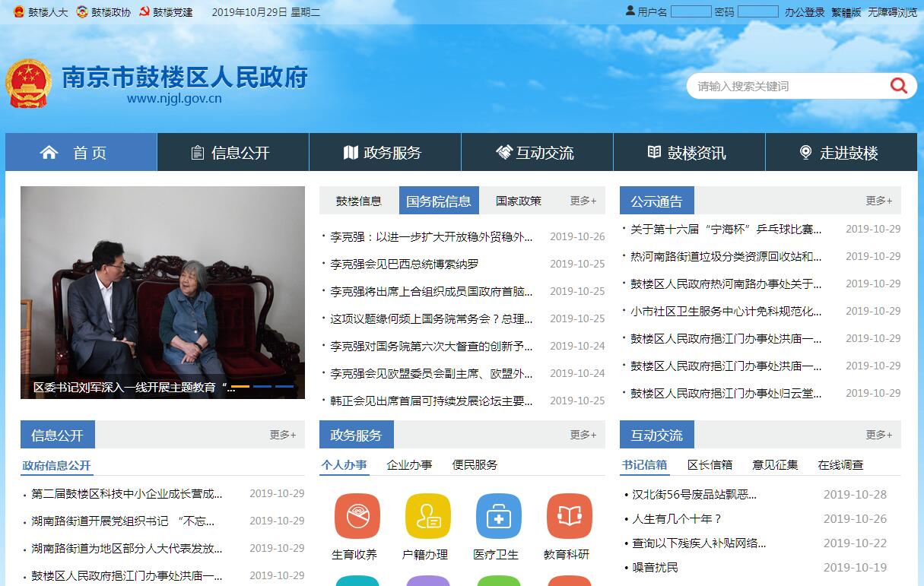Open 政务服务 navigation menu item
This screenshot has height=586, width=924.
pos(384,153)
